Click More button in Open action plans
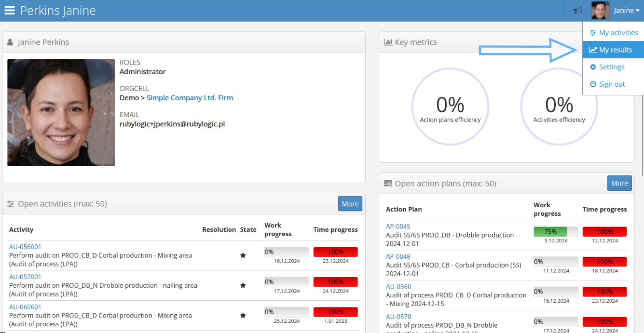This screenshot has height=333, width=644. pyautogui.click(x=619, y=183)
